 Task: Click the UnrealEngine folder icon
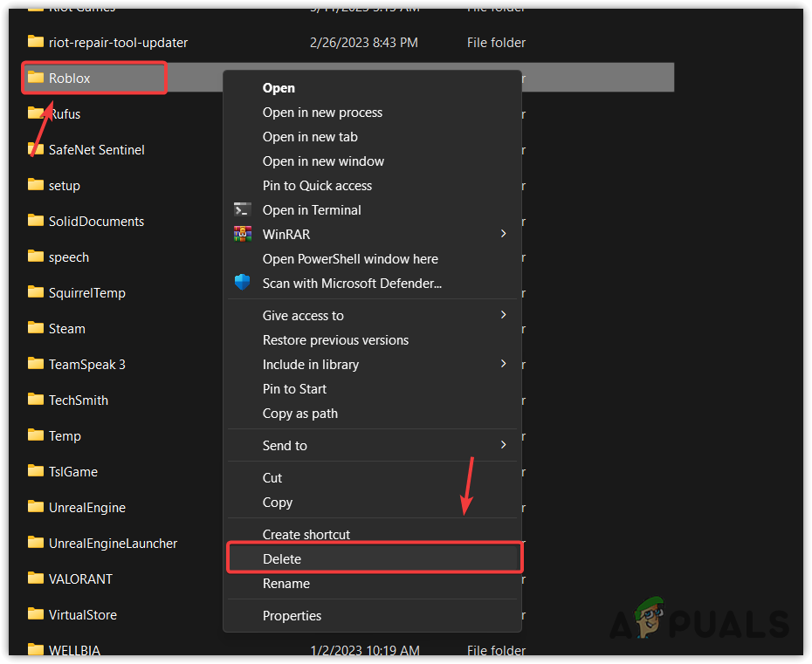35,507
